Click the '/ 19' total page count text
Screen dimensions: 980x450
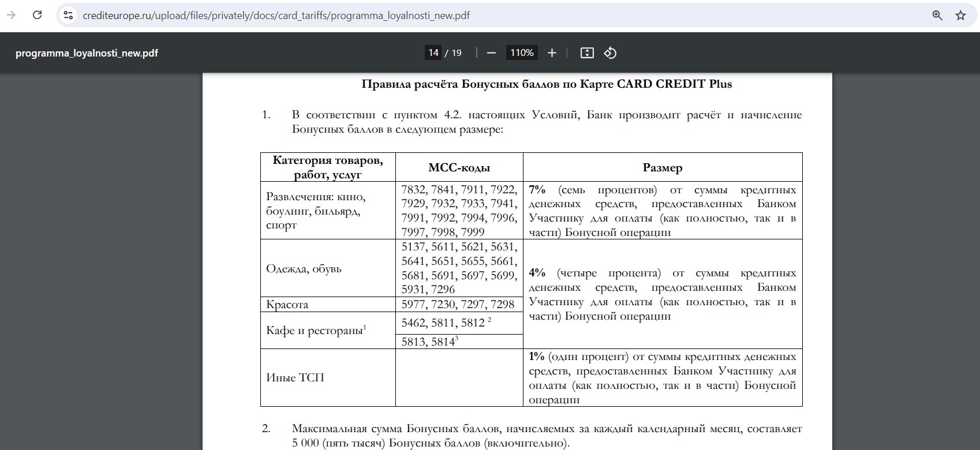pyautogui.click(x=454, y=53)
